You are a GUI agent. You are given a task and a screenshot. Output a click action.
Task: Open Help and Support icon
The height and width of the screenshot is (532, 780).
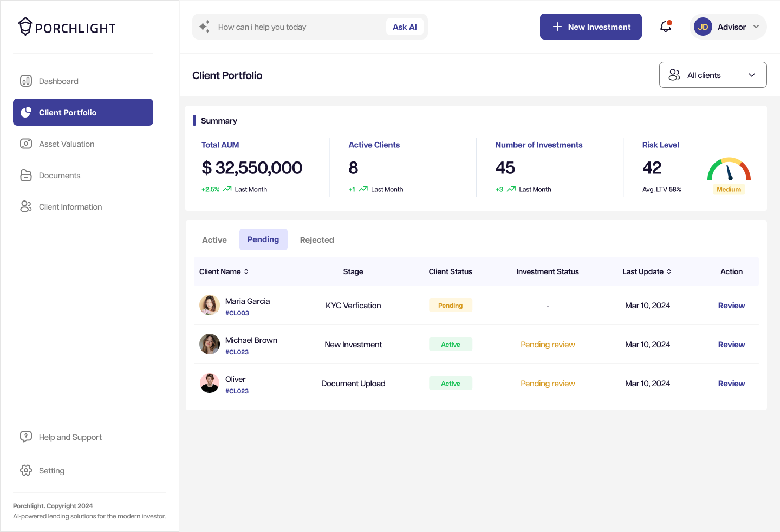[x=26, y=437]
